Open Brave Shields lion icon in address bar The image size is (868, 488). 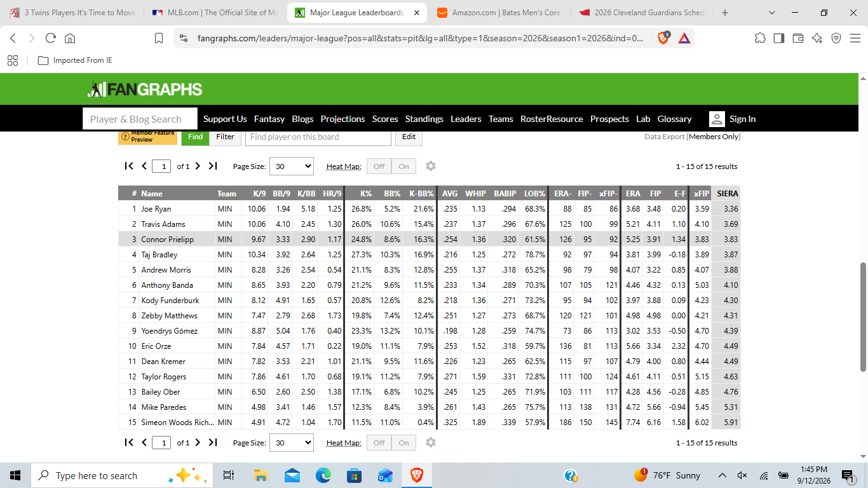(x=663, y=38)
